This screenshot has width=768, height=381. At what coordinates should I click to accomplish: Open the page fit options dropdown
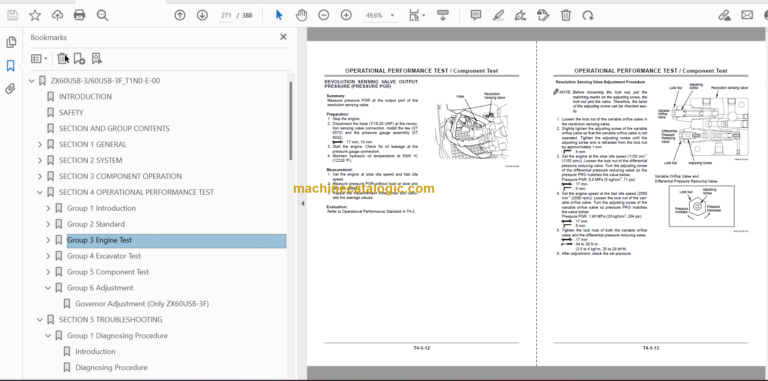click(x=416, y=15)
